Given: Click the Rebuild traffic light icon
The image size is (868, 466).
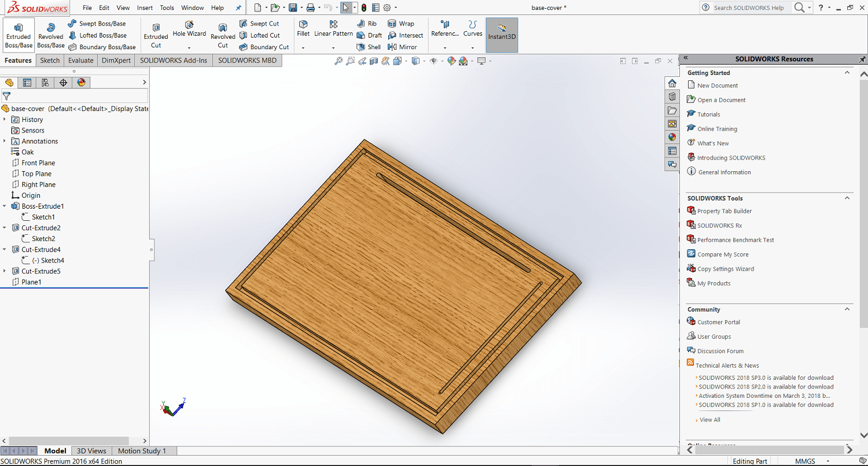Looking at the screenshot, I should coord(363,8).
